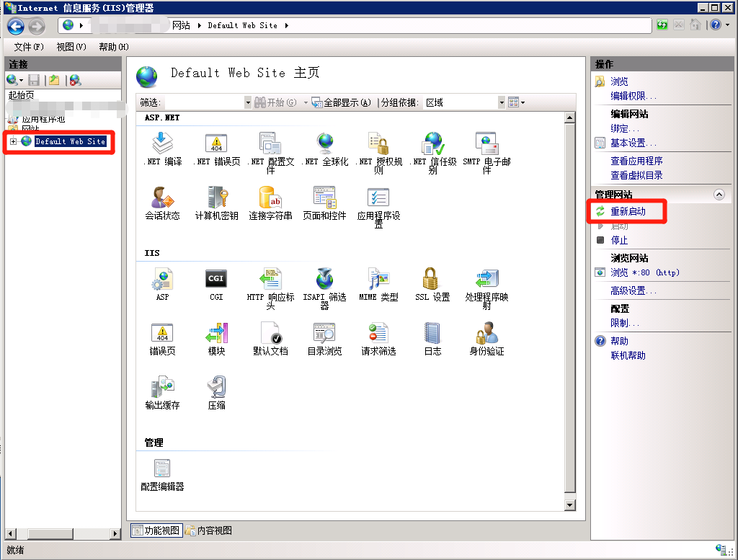The image size is (738, 560).
Task: Open the 分组依据 区域 dropdown
Action: 501,102
